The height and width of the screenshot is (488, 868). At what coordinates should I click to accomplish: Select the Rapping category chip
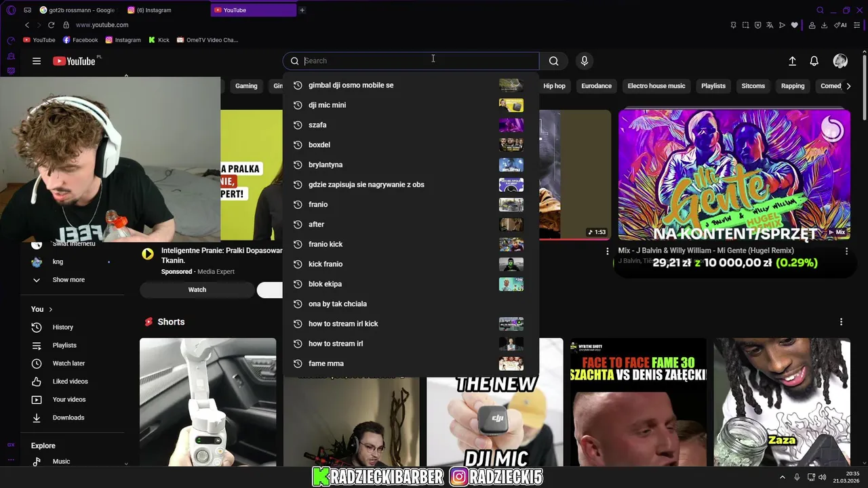tap(793, 86)
